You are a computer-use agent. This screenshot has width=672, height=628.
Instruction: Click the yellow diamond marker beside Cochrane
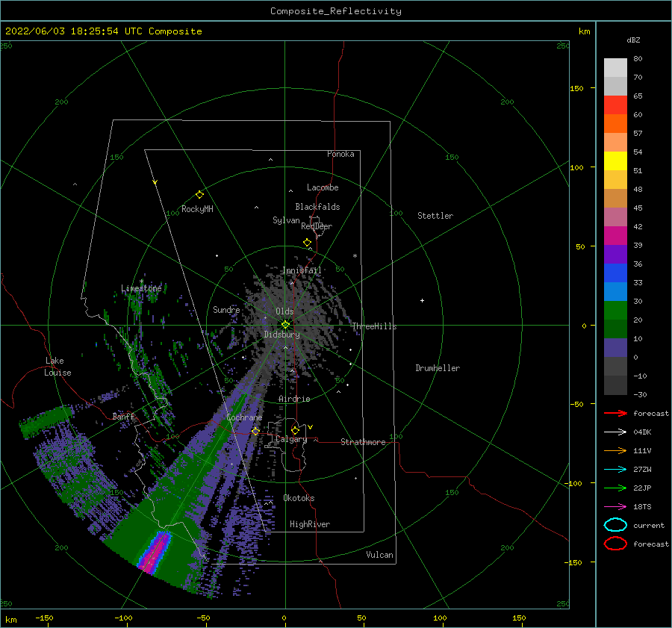tap(255, 431)
